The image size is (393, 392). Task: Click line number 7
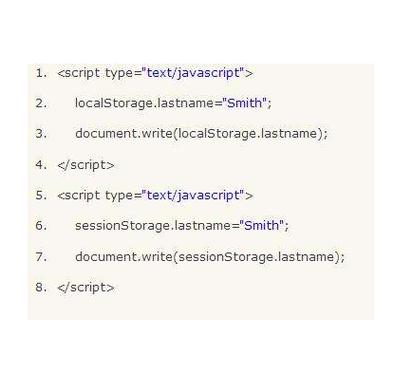coord(41,257)
